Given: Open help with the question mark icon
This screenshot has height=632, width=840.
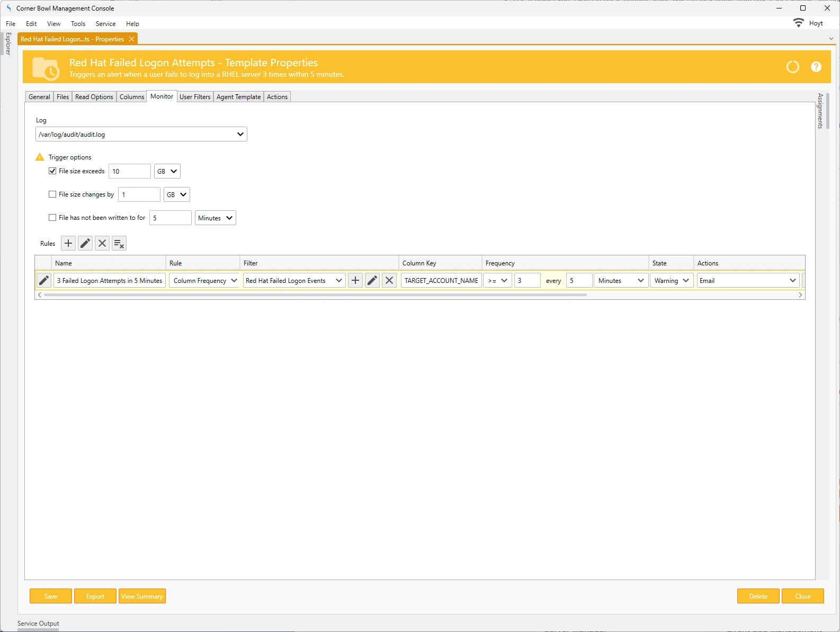Looking at the screenshot, I should 816,67.
